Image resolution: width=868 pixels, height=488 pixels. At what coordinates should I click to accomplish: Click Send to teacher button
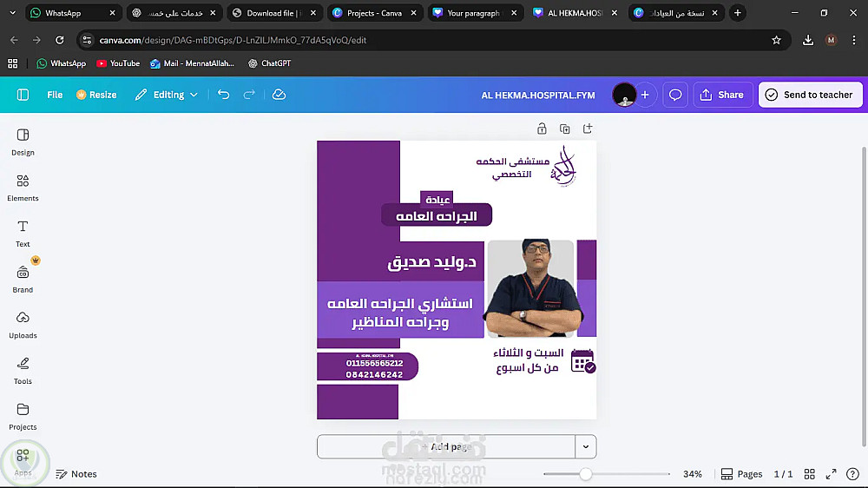(811, 95)
